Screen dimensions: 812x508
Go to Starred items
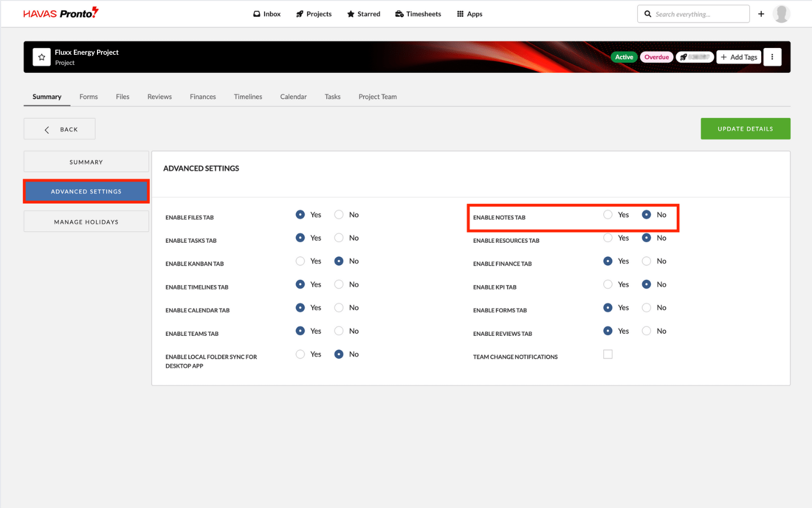pyautogui.click(x=364, y=14)
